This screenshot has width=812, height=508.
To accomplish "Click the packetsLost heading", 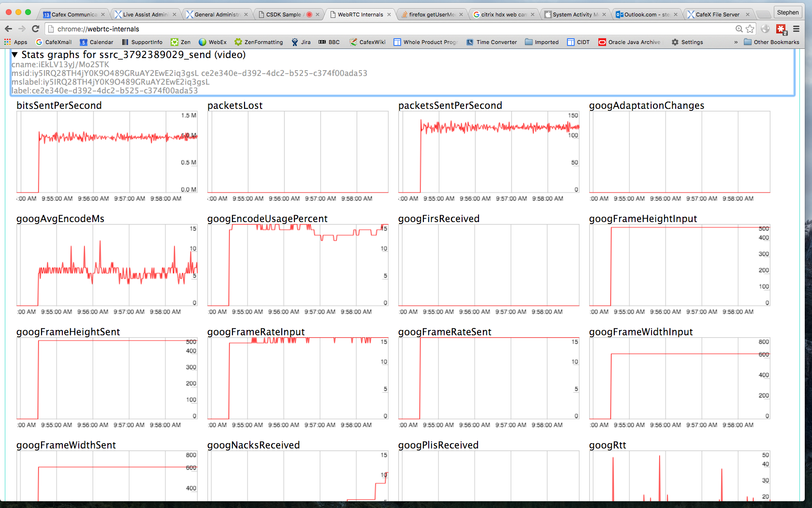I will coord(235,105).
